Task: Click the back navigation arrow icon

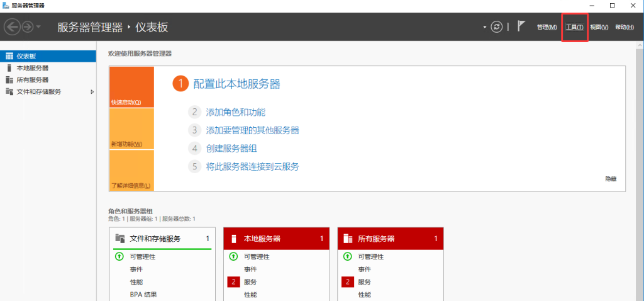Action: click(12, 27)
